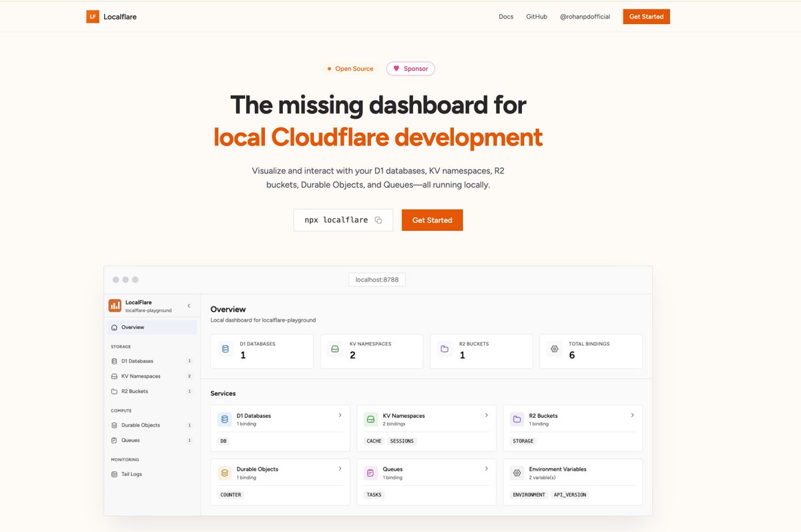The height and width of the screenshot is (532, 801).
Task: Click the SESSIONS binding tag
Action: coord(402,441)
